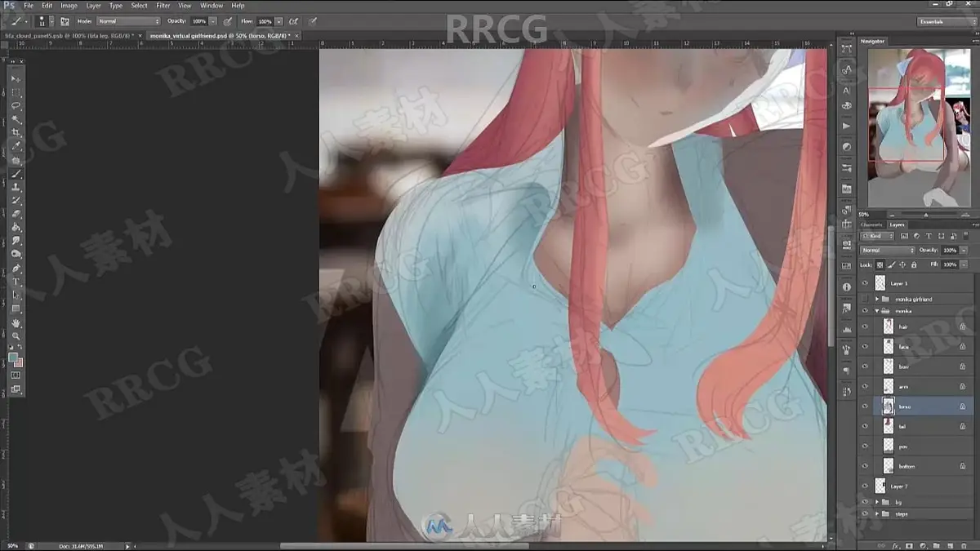Create a new layer from Layers panel
Viewport: 980px width, 551px height.
point(949,544)
